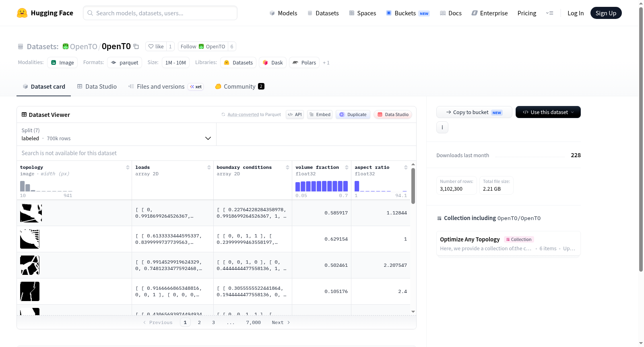
Task: Open topology thumbnail in 2.207547 ratio row
Action: point(30,265)
